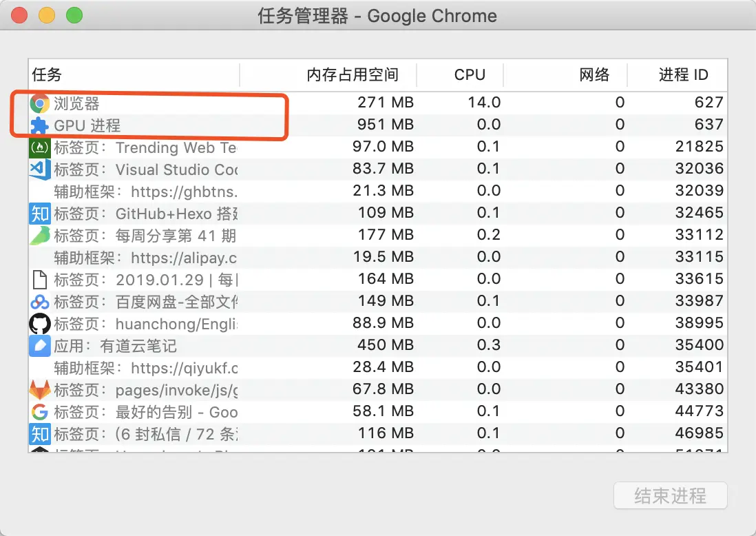
Task: Sort by the 网络 column header
Action: pyautogui.click(x=565, y=75)
